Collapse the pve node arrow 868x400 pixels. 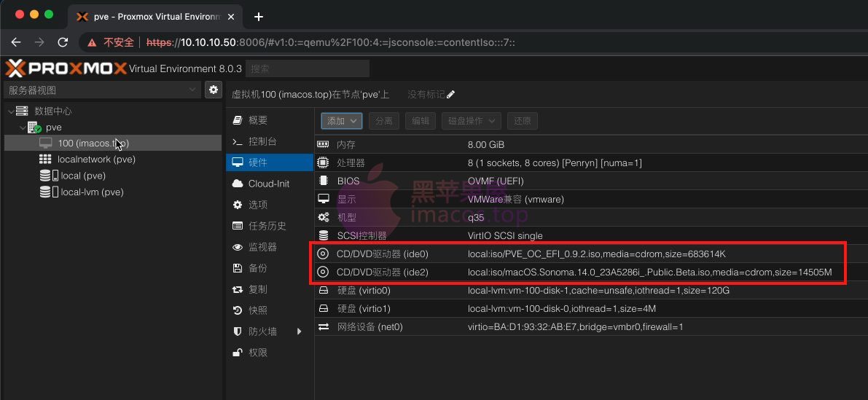tap(23, 128)
